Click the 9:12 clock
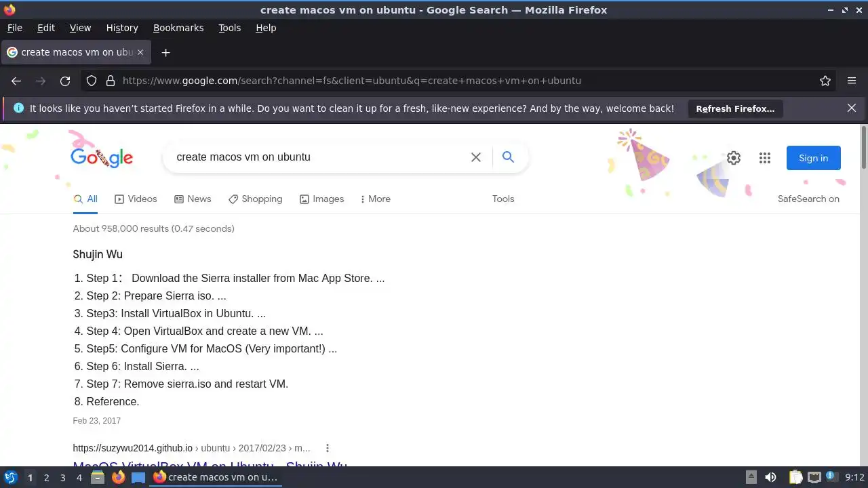This screenshot has height=488, width=868. click(854, 477)
